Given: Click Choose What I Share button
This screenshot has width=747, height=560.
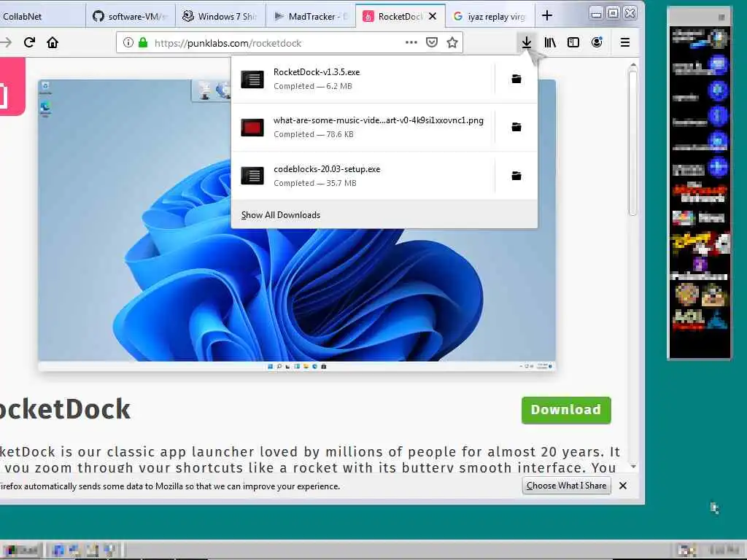Looking at the screenshot, I should click(566, 486).
